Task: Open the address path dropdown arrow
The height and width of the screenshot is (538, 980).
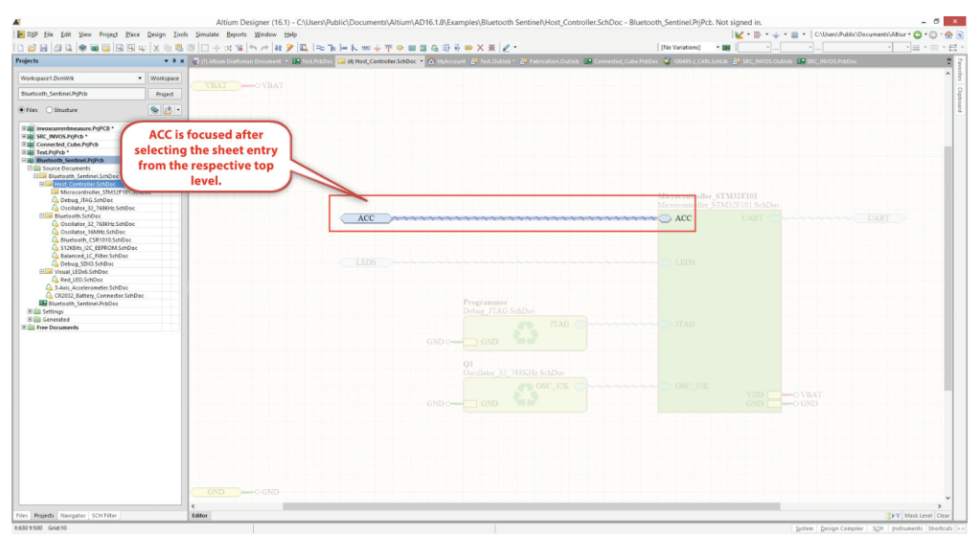Action: tap(909, 35)
